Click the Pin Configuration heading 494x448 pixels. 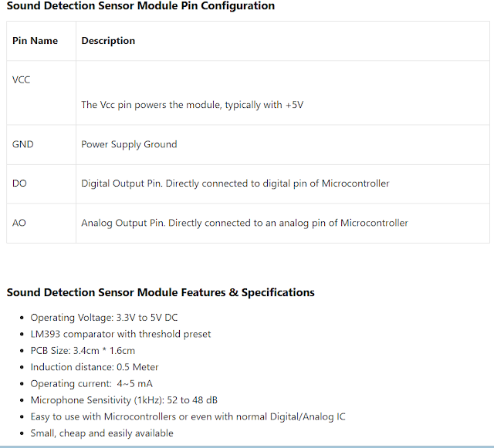[x=140, y=5]
